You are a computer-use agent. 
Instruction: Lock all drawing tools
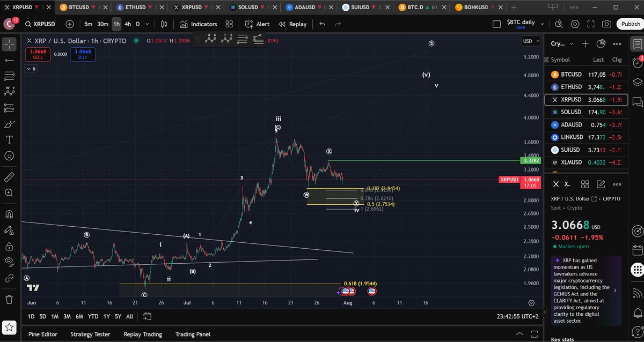coord(9,247)
